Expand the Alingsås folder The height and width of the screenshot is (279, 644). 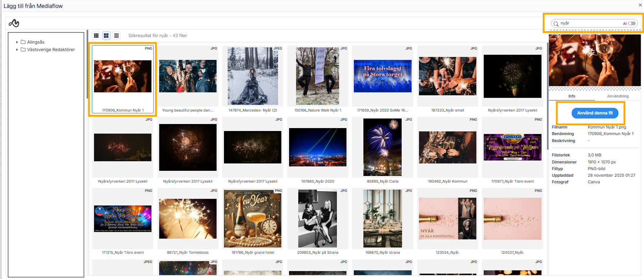click(17, 42)
